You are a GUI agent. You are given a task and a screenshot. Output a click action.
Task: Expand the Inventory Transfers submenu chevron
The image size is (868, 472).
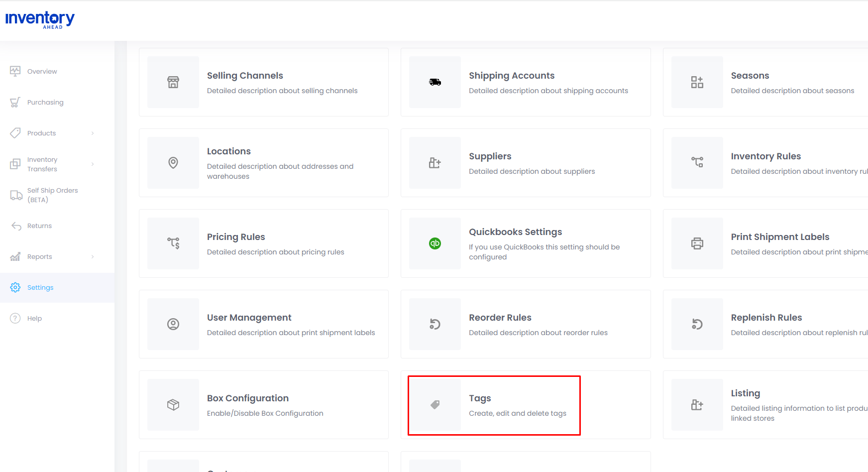tap(93, 164)
